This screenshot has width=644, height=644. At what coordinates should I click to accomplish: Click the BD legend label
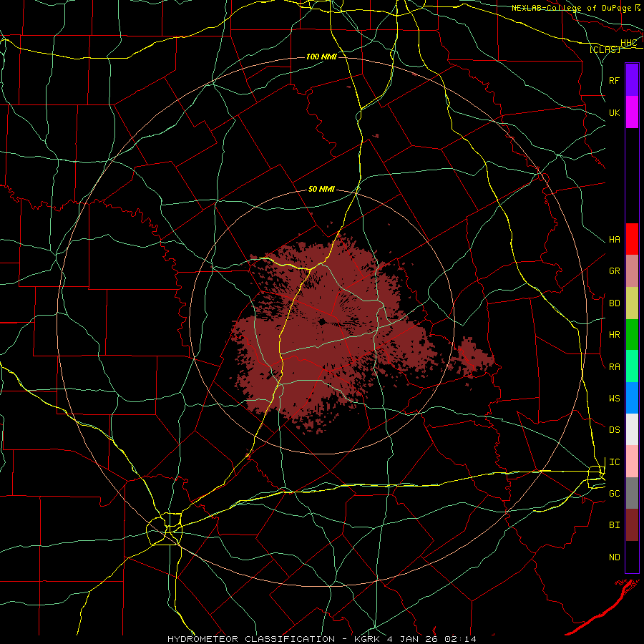pos(614,303)
